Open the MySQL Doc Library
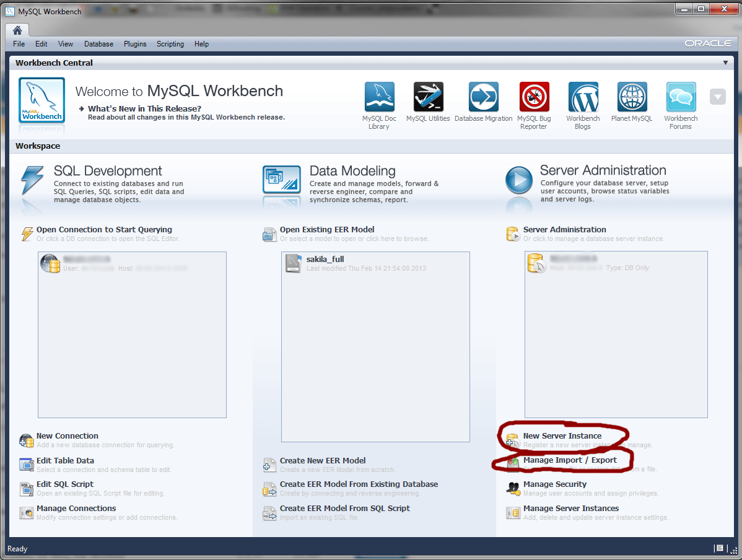The height and width of the screenshot is (560, 742). coord(379,97)
